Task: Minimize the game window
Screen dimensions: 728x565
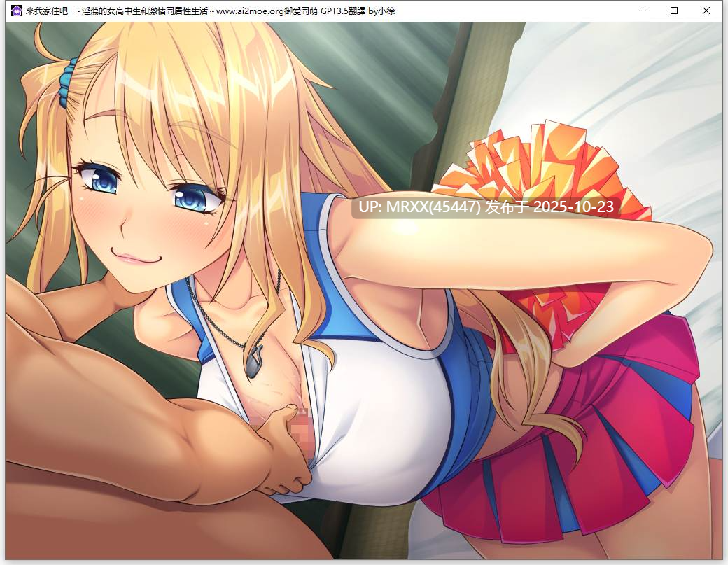Action: point(643,11)
